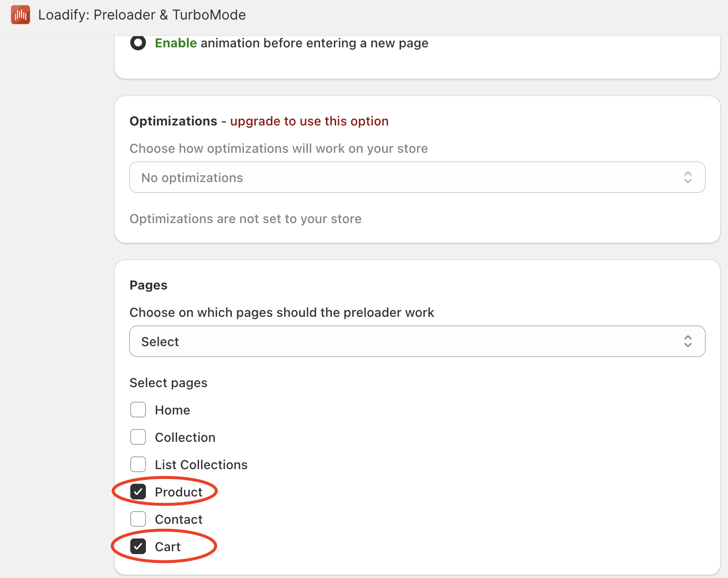Click the List Collections label text
This screenshot has height=578, width=728.
click(x=201, y=465)
